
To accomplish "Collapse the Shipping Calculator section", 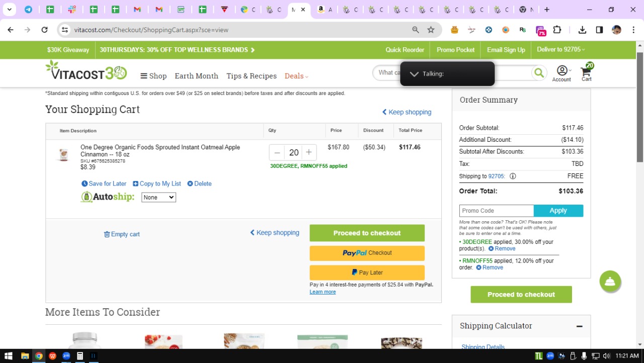I will pos(579,326).
